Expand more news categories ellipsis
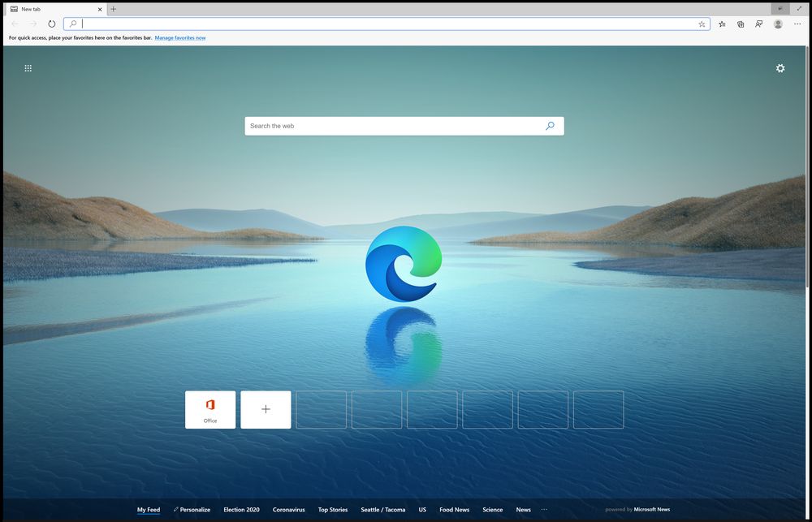 (x=544, y=510)
